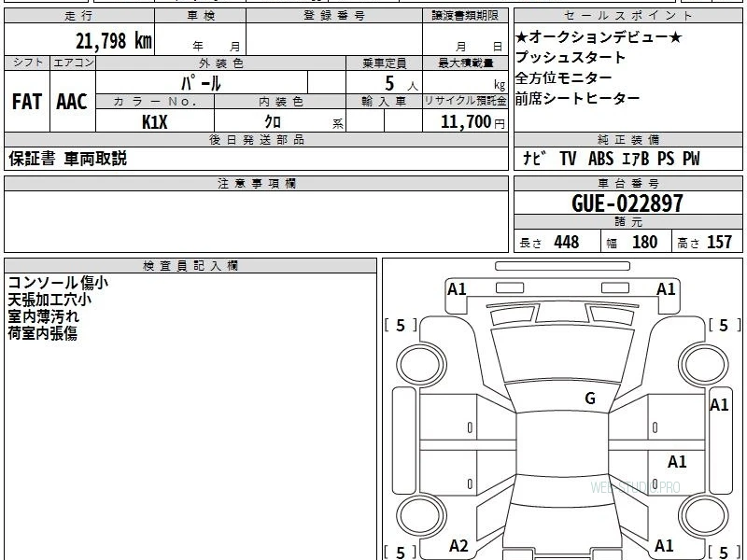Viewport: 747px width, 560px height.
Task: Click the height value "157"
Action: click(x=719, y=242)
